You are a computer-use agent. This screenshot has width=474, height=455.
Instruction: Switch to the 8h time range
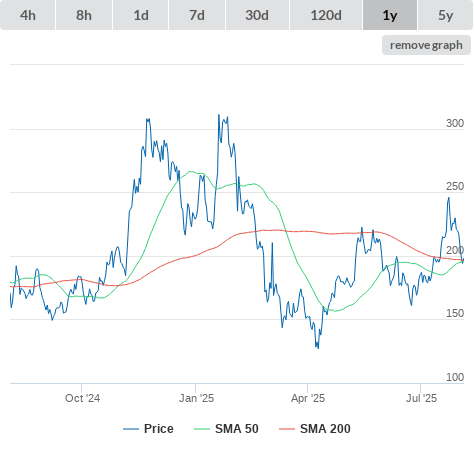(x=84, y=15)
